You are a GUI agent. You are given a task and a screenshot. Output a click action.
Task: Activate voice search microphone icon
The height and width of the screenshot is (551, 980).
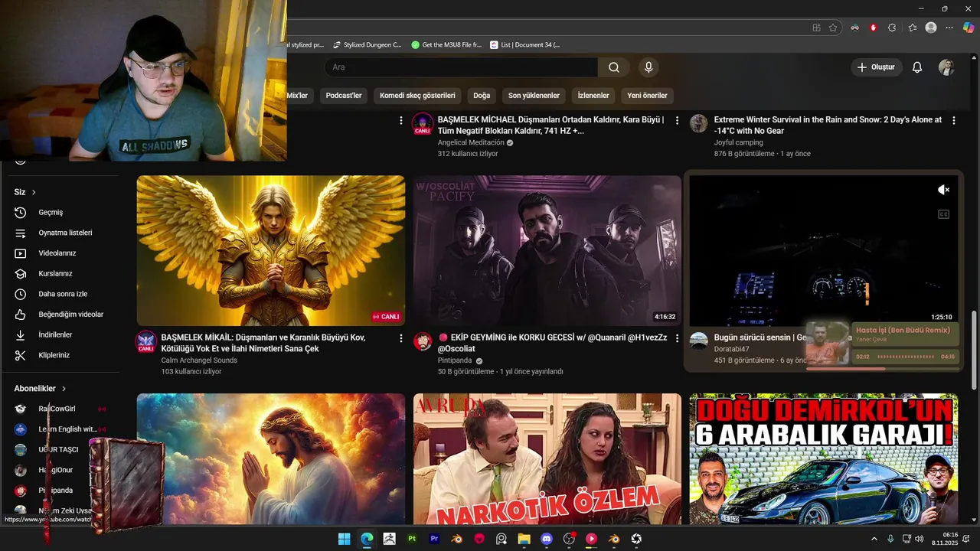click(x=648, y=67)
